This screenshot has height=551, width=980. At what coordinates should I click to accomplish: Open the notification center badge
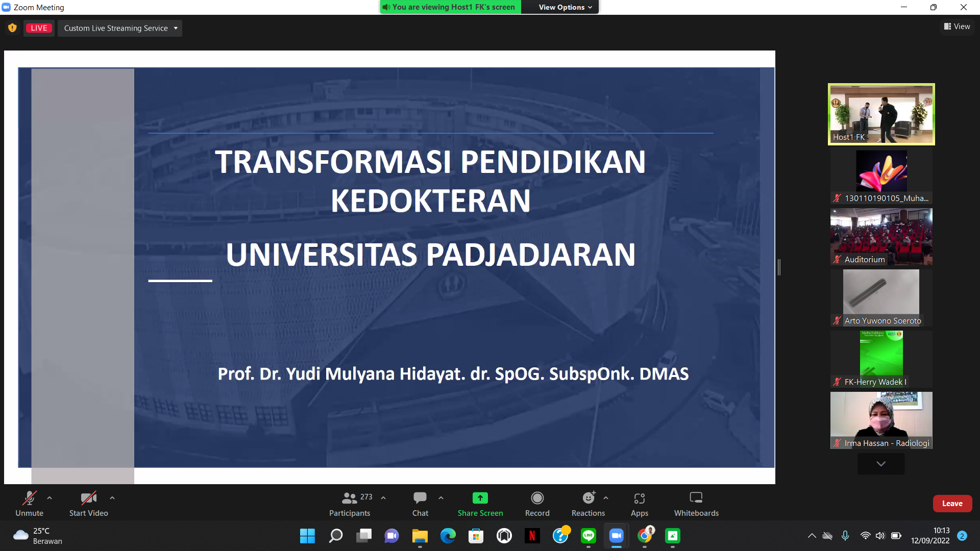click(962, 536)
